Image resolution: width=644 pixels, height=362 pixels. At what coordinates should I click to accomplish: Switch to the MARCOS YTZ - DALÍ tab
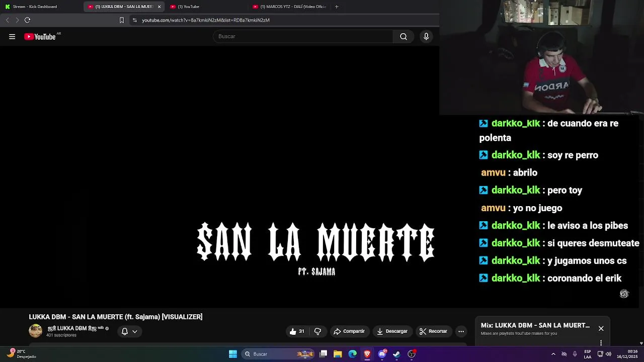pos(289,7)
